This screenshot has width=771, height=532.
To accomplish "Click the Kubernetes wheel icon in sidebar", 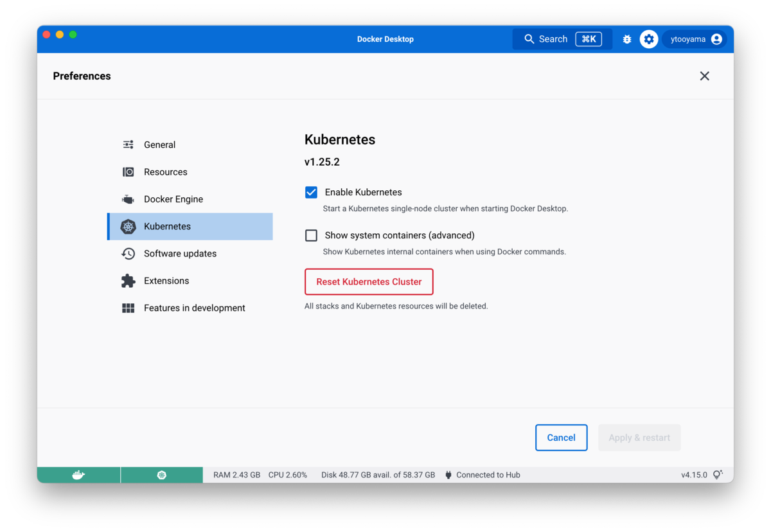I will [128, 226].
